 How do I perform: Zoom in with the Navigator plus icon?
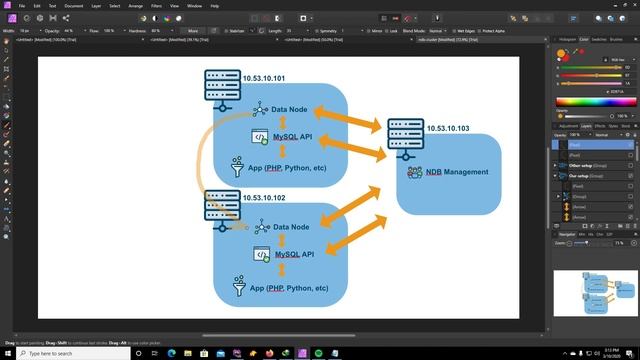(633, 243)
